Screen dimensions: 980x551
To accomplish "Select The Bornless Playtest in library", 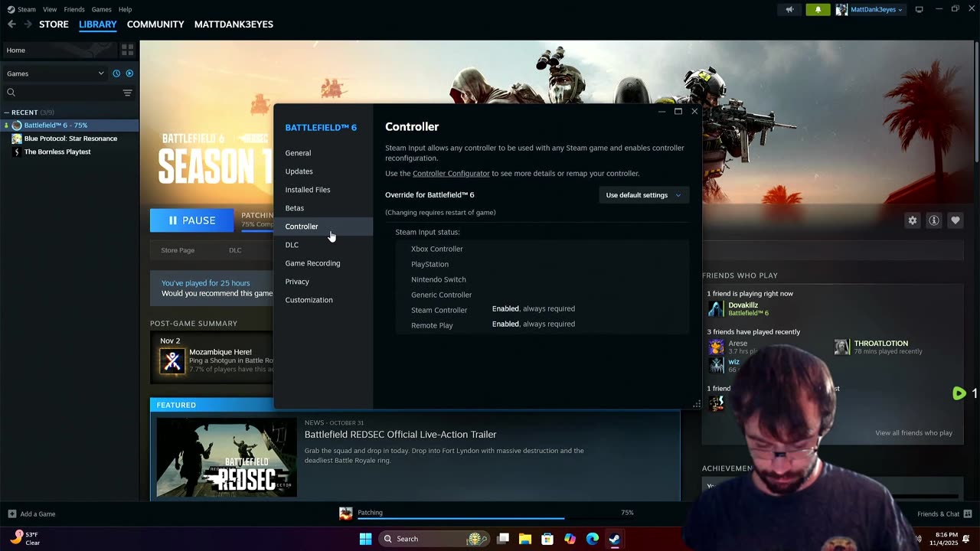I will pos(57,152).
